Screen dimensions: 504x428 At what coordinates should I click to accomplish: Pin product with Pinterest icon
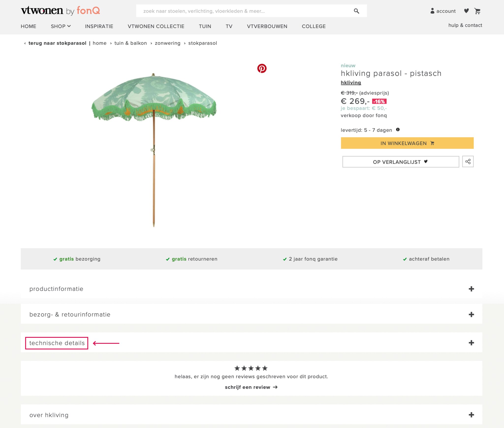tap(262, 68)
